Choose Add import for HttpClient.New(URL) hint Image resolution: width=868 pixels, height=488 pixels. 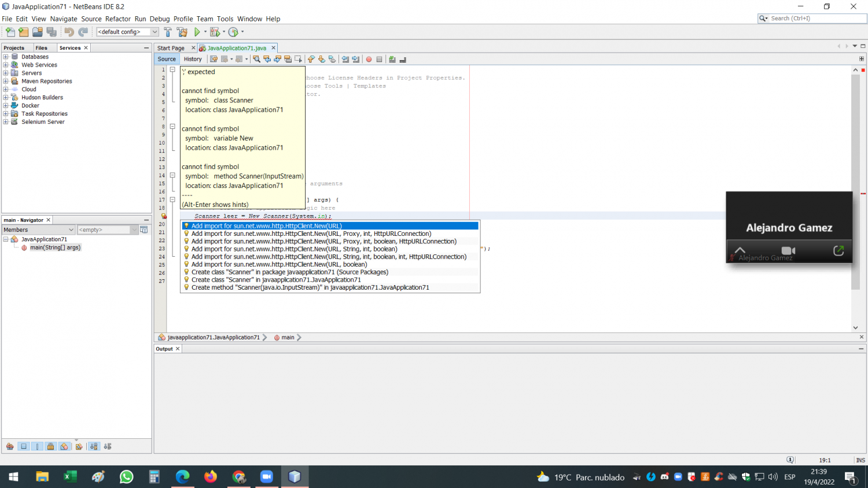point(330,226)
